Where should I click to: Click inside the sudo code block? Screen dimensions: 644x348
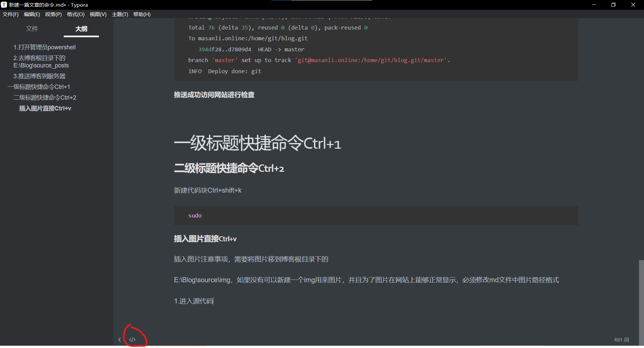coord(195,215)
